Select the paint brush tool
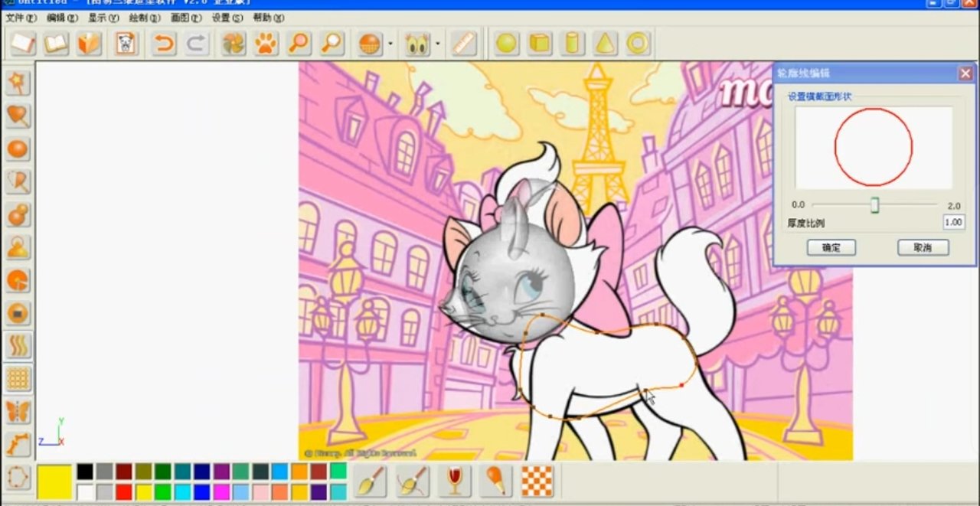Screen dimensions: 980x506 coord(371,481)
